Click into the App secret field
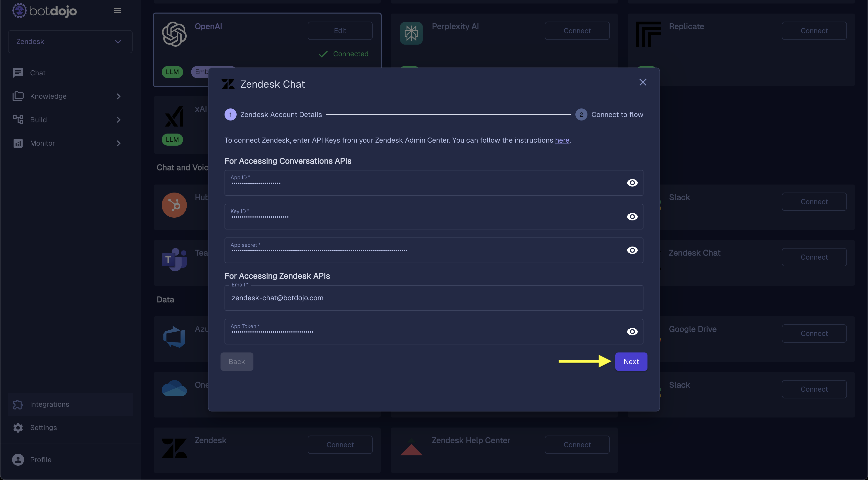The image size is (868, 480). tap(434, 250)
